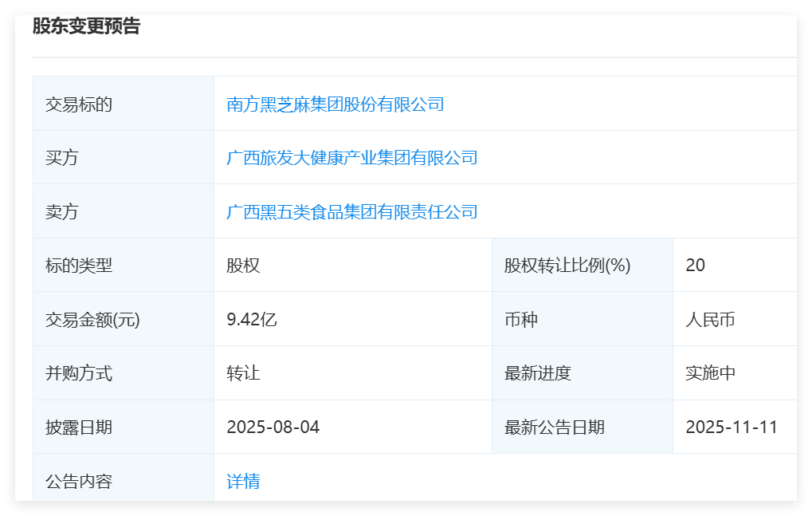Viewport: 812px width, 516px height.
Task: Select the 卖方 label cell
Action: [124, 211]
